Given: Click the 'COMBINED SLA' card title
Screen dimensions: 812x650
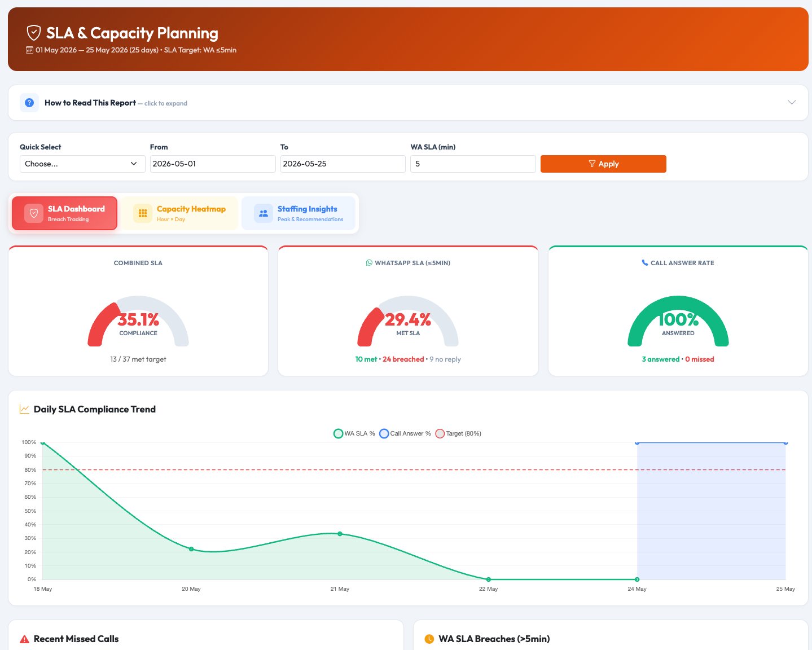Looking at the screenshot, I should (138, 263).
